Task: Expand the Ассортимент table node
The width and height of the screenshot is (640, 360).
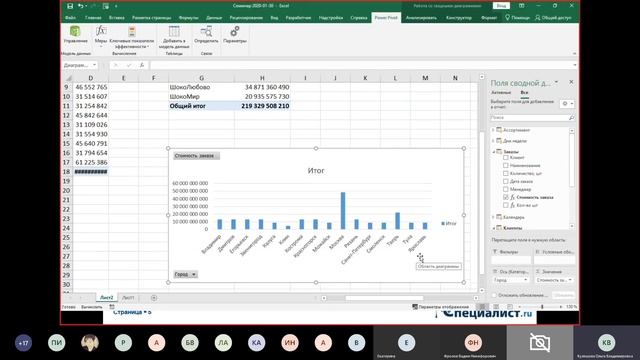Action: click(493, 130)
